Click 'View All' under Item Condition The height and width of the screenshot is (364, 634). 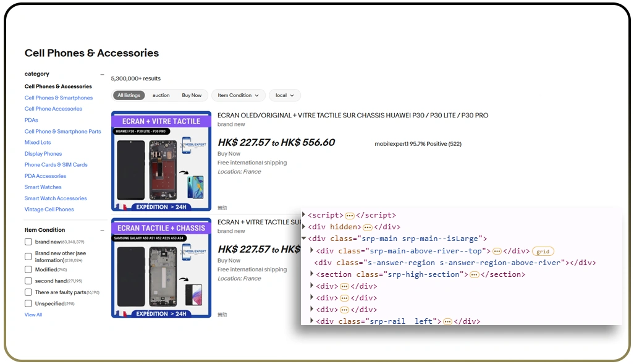[33, 315]
